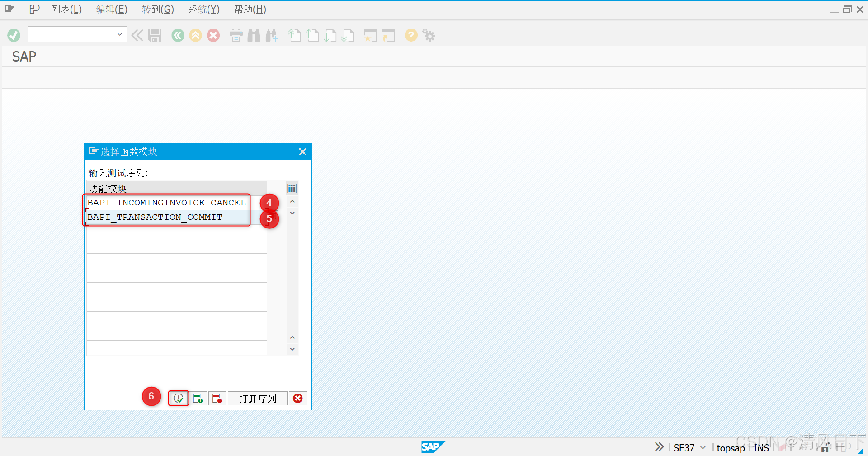The height and width of the screenshot is (456, 868).
Task: Execute the test sequence with the clock icon
Action: (178, 398)
